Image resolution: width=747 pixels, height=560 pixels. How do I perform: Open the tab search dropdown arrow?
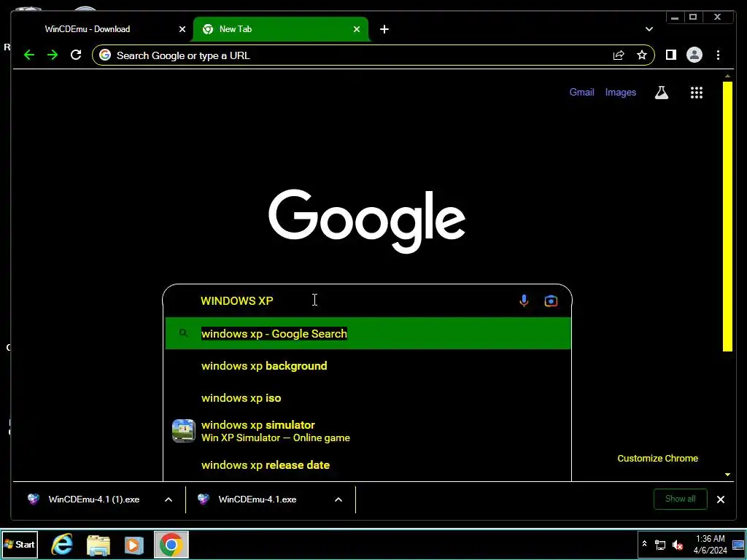(x=649, y=29)
